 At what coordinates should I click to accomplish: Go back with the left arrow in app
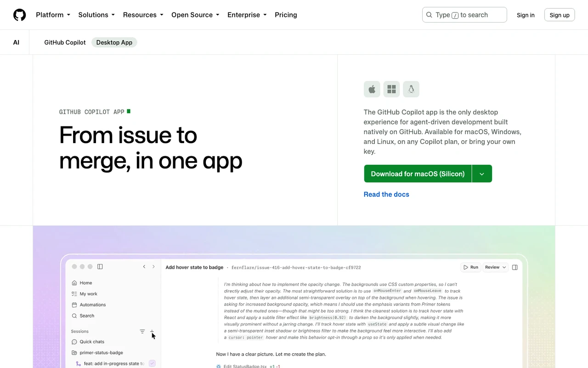click(x=144, y=267)
